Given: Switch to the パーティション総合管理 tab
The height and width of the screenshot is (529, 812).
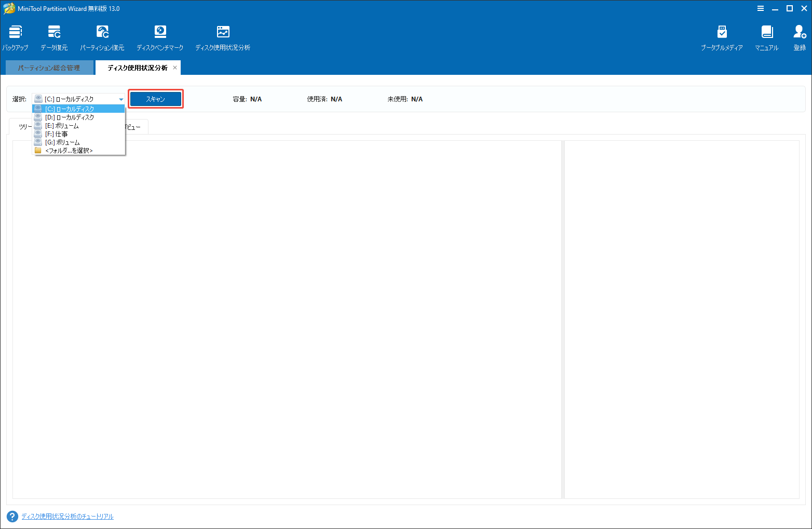Looking at the screenshot, I should (49, 67).
